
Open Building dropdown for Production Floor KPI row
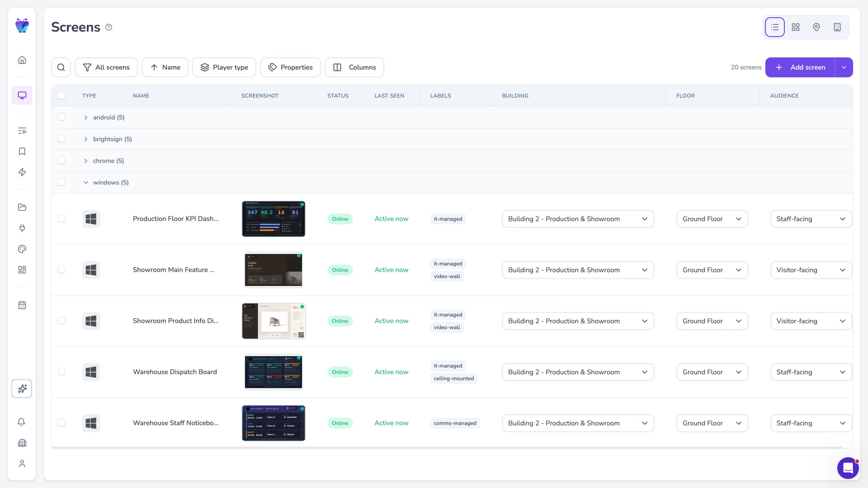[578, 219]
